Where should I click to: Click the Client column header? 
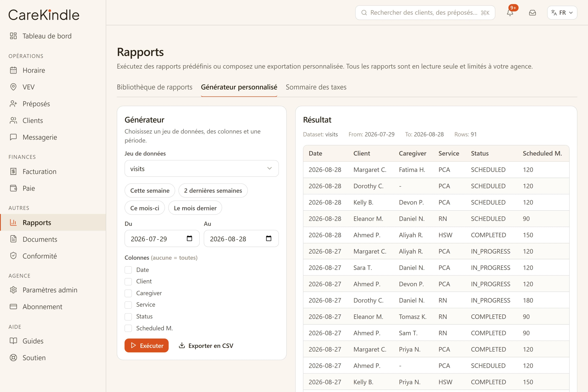pyautogui.click(x=362, y=153)
